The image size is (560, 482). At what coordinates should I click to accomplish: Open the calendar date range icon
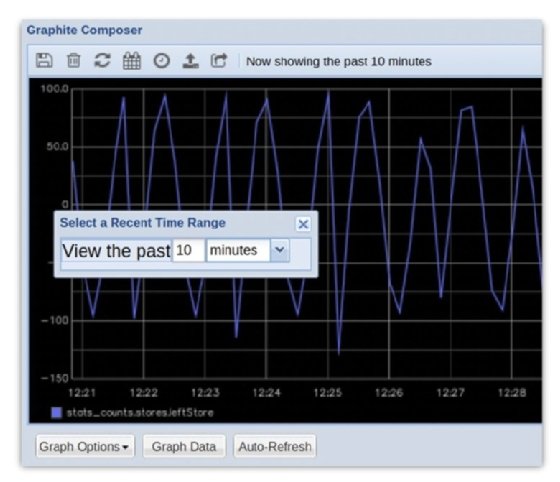pos(132,60)
